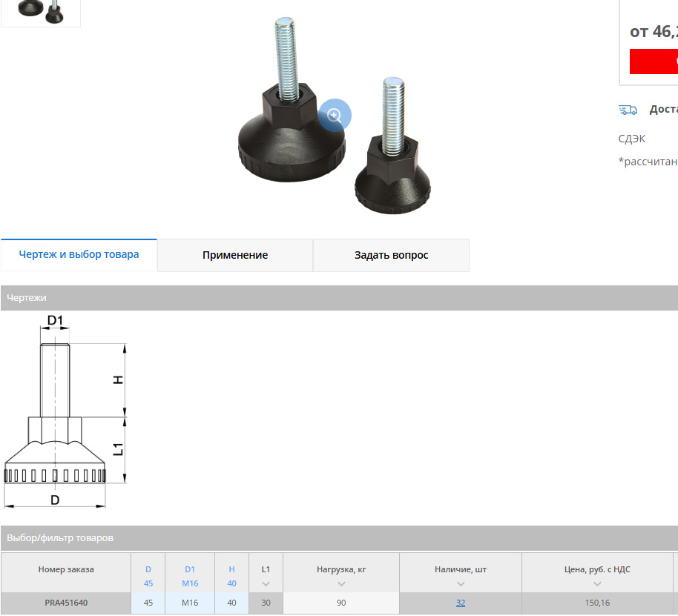Click the D1 filter value M16
The height and width of the screenshot is (616, 678).
pyautogui.click(x=190, y=583)
